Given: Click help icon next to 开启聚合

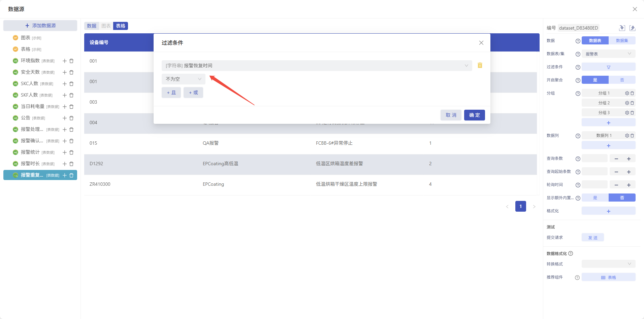Looking at the screenshot, I should [578, 80].
